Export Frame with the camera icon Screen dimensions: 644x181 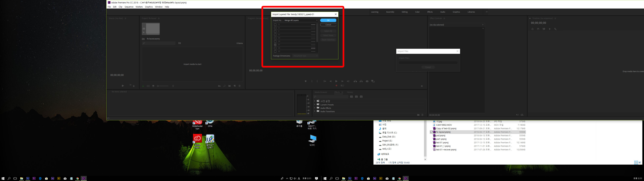[x=367, y=81]
